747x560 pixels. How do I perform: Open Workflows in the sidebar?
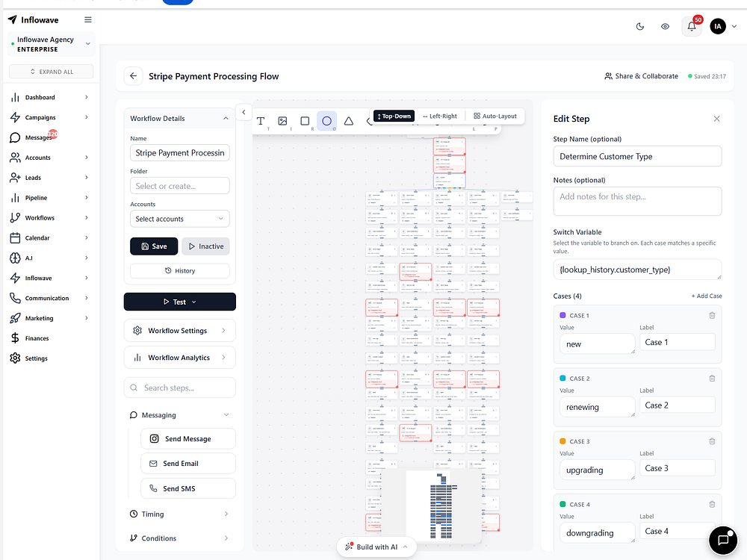(x=49, y=217)
